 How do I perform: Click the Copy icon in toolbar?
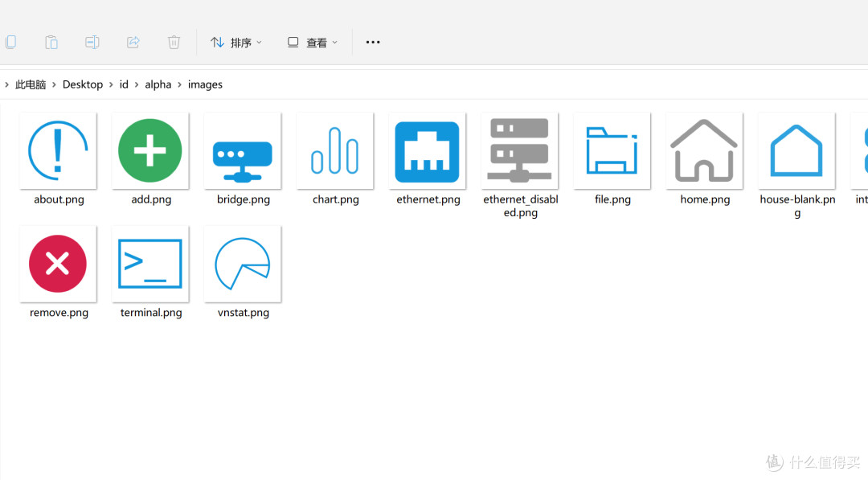click(10, 42)
